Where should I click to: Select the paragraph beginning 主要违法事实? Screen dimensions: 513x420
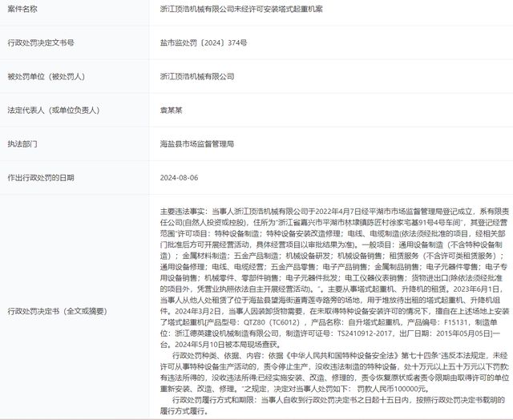point(335,278)
